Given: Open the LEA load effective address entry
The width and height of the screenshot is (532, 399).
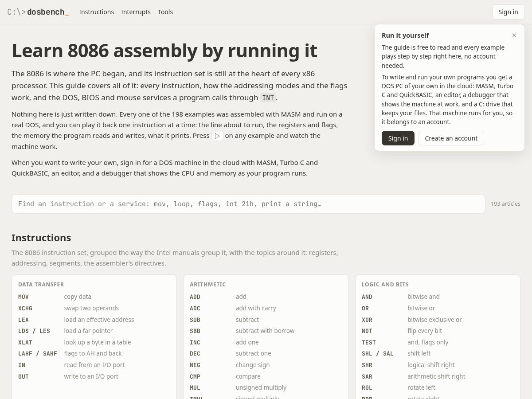Looking at the screenshot, I should (94, 320).
